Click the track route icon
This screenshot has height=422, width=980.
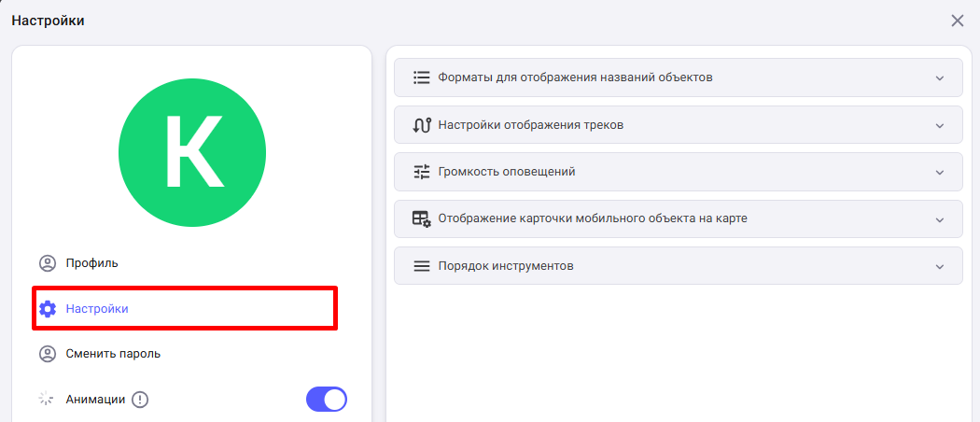(x=422, y=125)
